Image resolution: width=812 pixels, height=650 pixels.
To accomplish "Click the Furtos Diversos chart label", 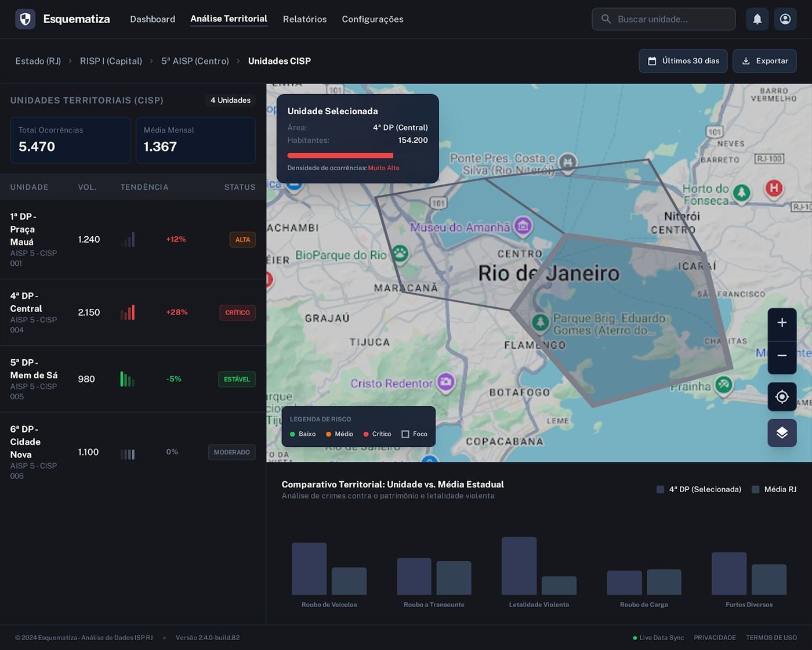I will coord(749,605).
